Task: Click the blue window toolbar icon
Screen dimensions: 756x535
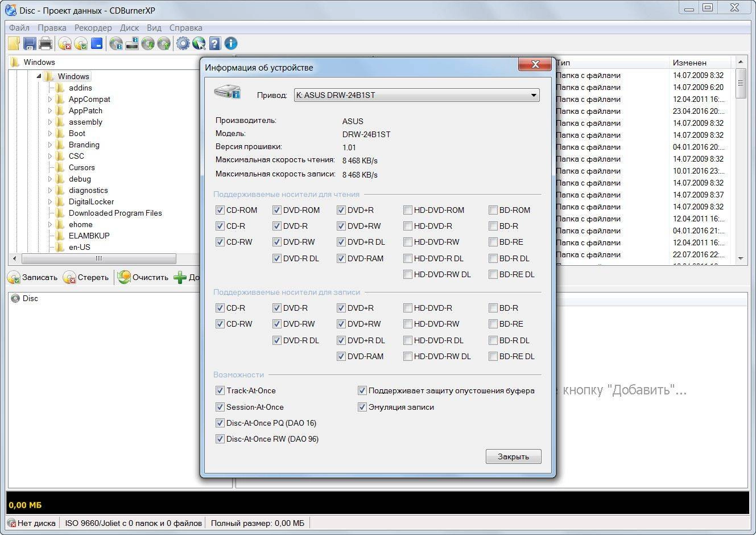Action: pyautogui.click(x=97, y=43)
